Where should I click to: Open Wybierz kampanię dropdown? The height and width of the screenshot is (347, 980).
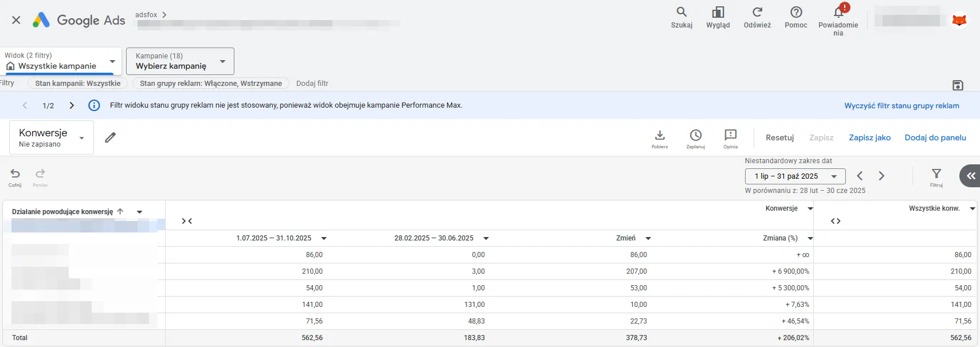(x=180, y=61)
